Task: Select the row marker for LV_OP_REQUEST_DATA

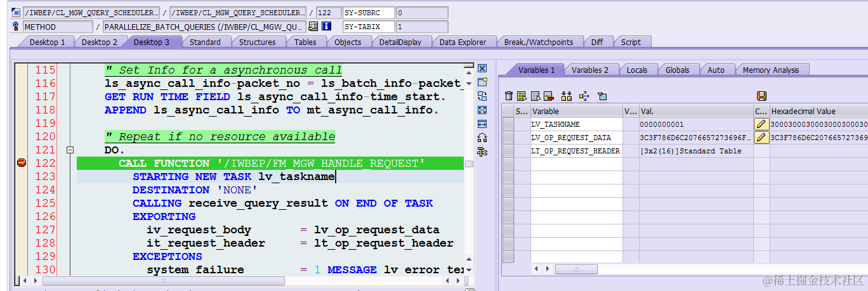Action: 508,138
